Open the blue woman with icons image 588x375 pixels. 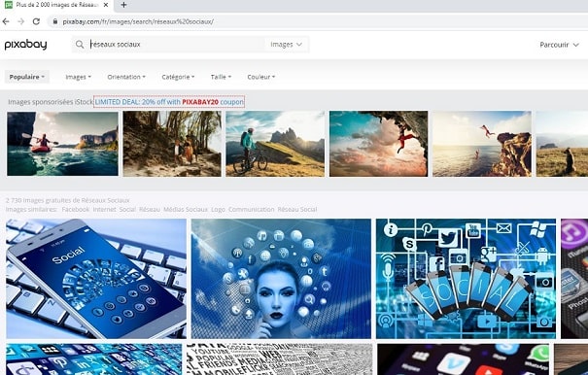click(281, 279)
